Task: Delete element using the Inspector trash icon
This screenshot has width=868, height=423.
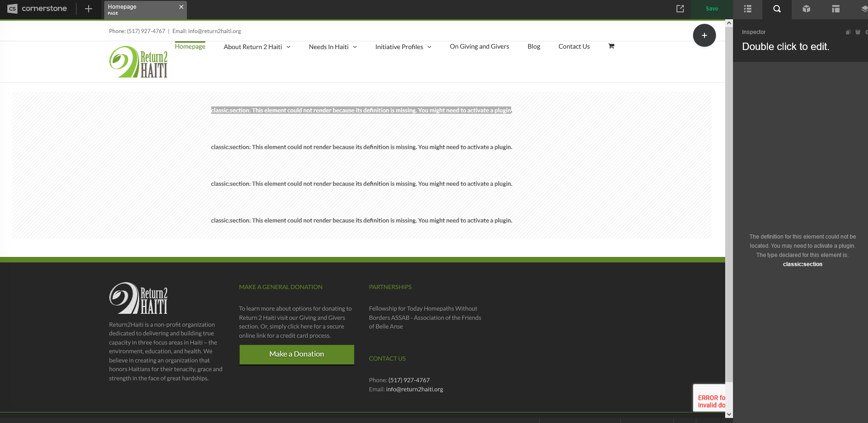Action: (857, 32)
